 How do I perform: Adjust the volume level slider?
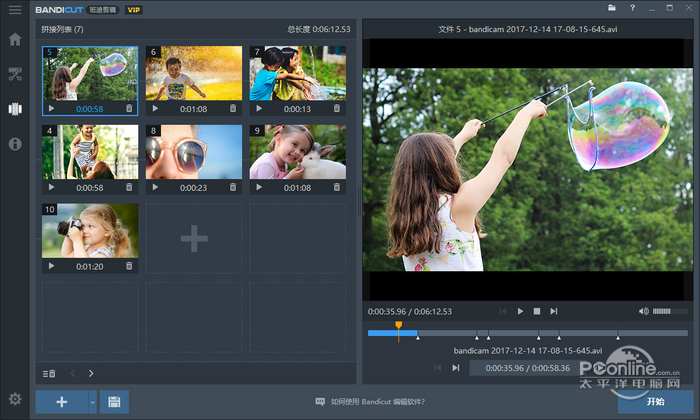[x=670, y=311]
